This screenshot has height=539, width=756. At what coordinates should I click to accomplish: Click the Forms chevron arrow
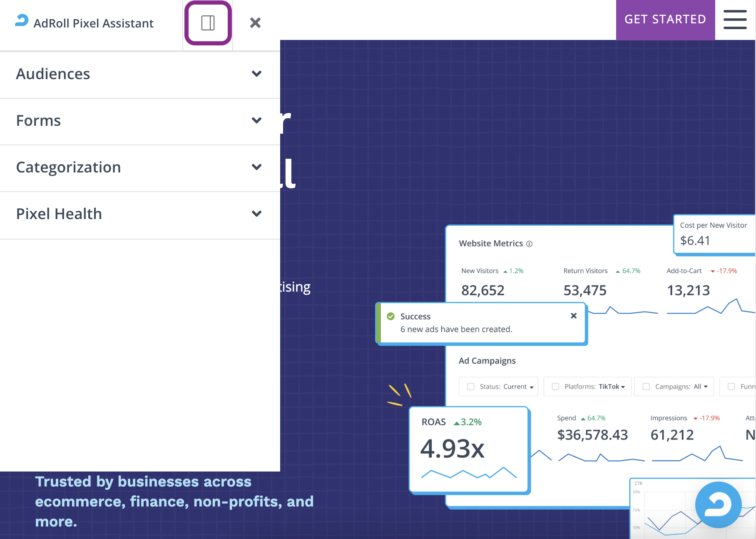pos(257,120)
